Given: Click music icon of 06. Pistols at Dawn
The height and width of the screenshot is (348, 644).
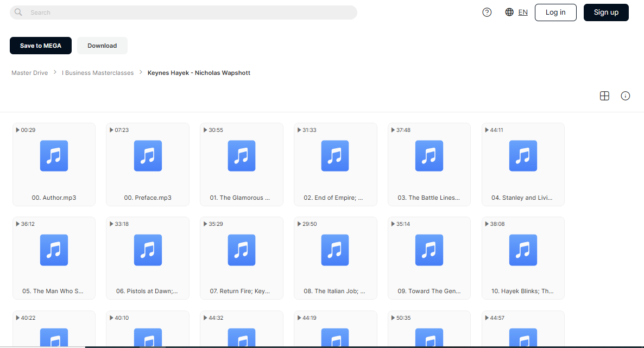Looking at the screenshot, I should click(148, 250).
